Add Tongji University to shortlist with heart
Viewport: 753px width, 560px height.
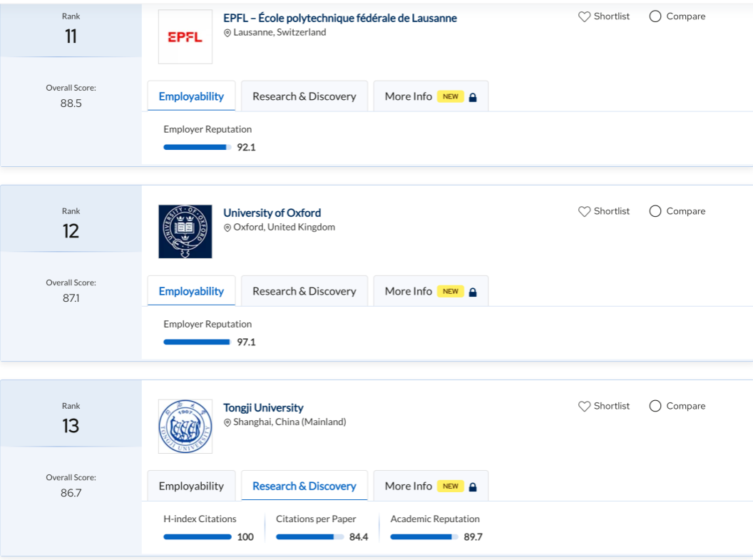tap(585, 406)
